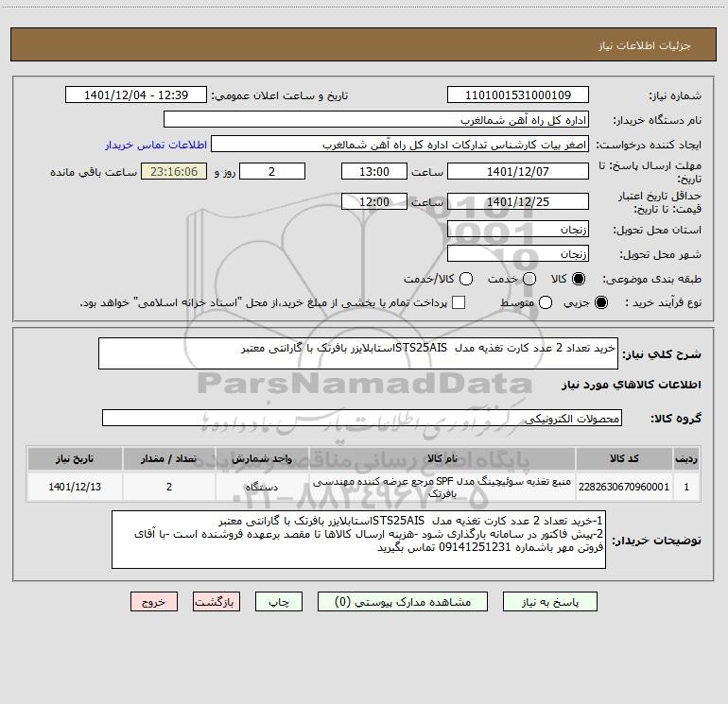
Task: Click the چاپ print button
Action: (279, 602)
